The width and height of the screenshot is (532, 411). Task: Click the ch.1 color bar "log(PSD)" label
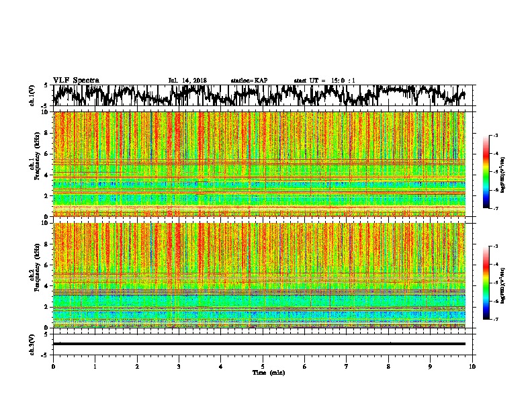click(502, 175)
